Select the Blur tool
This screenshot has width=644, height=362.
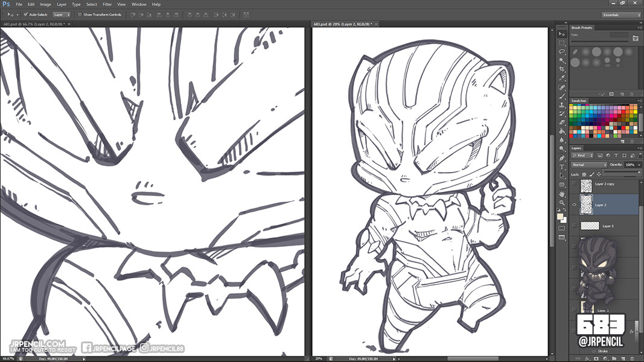point(562,140)
